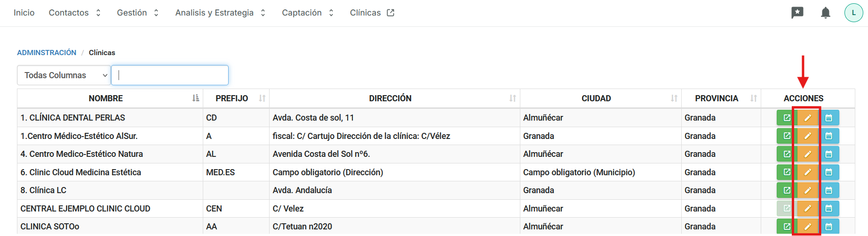
Task: Click the green open icon for Centro Medico-Estético Natura
Action: 787,154
